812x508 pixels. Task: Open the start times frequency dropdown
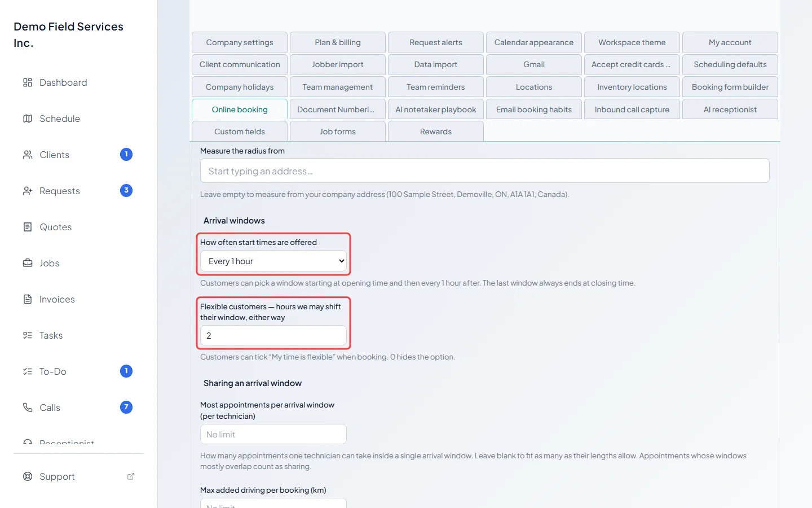click(x=273, y=261)
